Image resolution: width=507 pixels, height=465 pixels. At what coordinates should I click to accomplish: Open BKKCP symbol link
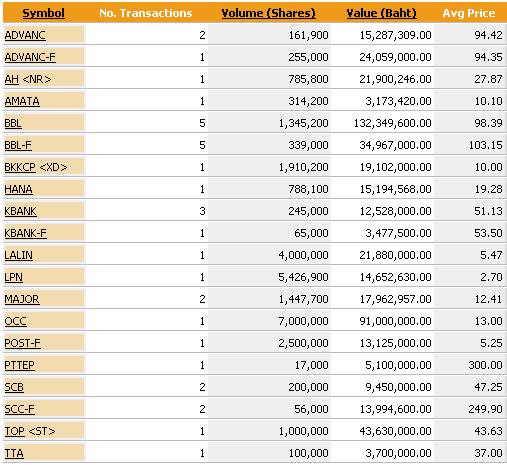coord(20,167)
